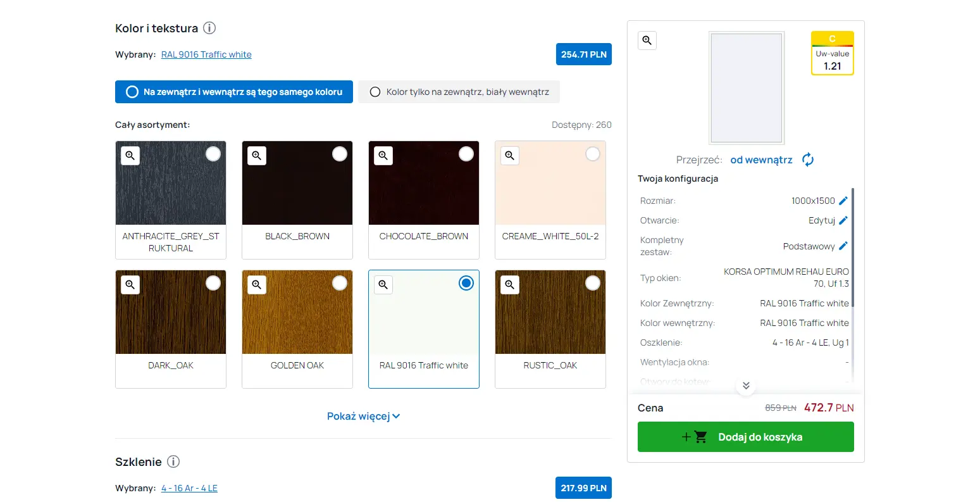The image size is (980, 502).
Task: Edit Otwarcie using the pencil icon
Action: click(x=843, y=220)
